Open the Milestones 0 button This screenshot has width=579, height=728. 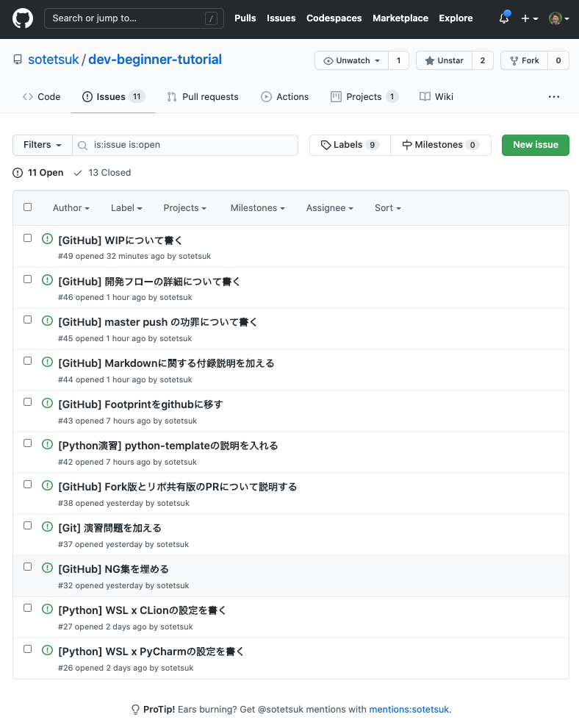(x=441, y=145)
